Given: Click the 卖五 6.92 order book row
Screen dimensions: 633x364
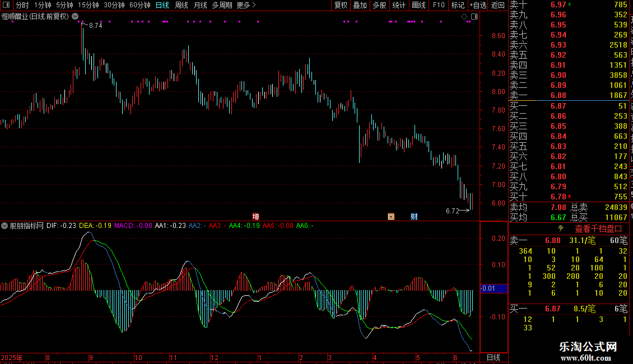Looking at the screenshot, I should click(569, 55).
